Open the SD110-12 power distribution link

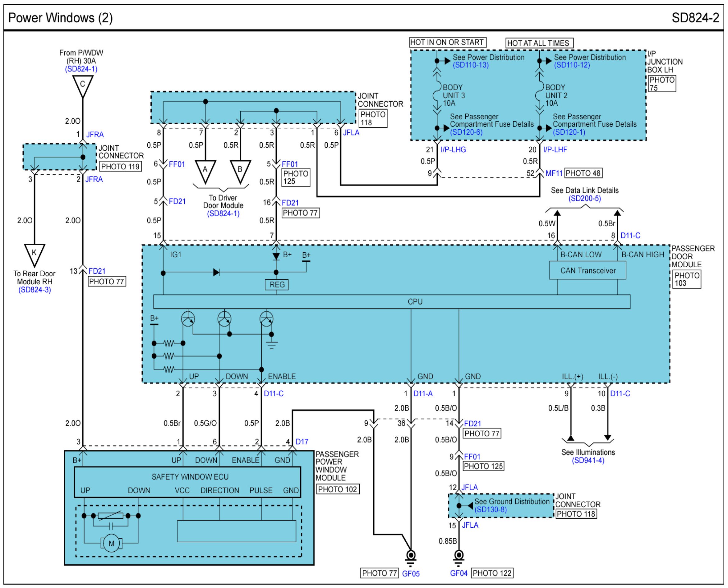[572, 65]
